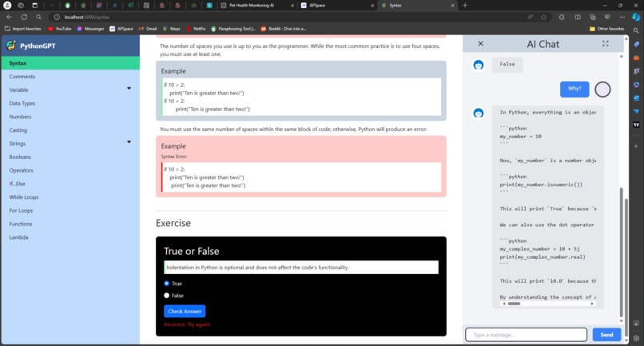Open the While Loops sidebar item
The height and width of the screenshot is (346, 644).
point(70,197)
